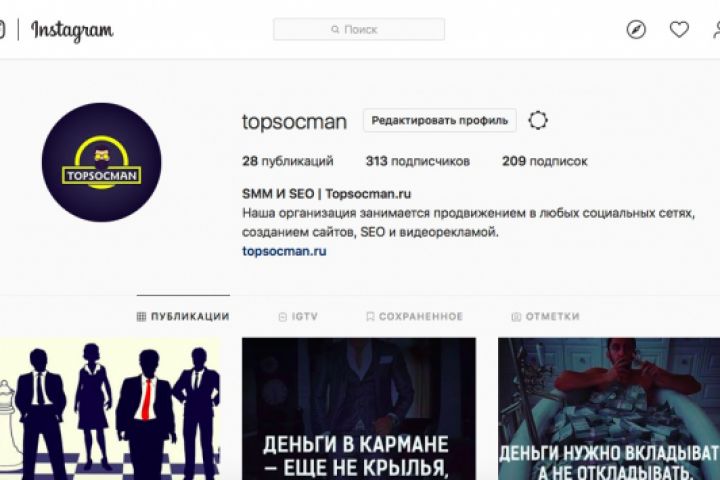Viewport: 720px width, 480px height.
Task: Switch to the IGTV tab
Action: click(x=298, y=316)
